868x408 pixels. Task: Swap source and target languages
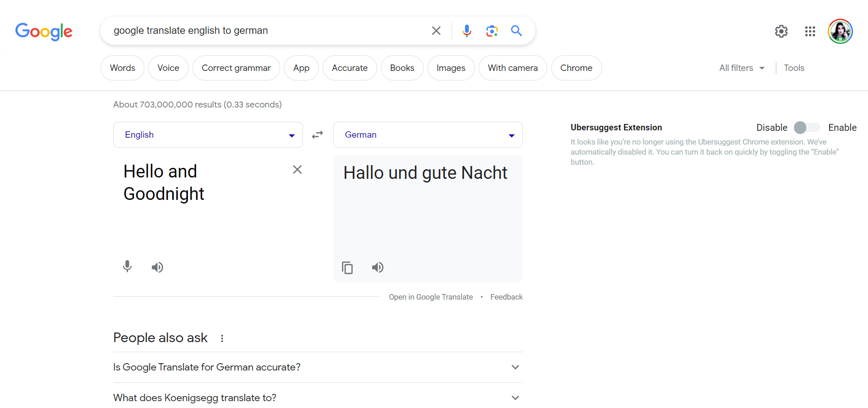click(318, 135)
